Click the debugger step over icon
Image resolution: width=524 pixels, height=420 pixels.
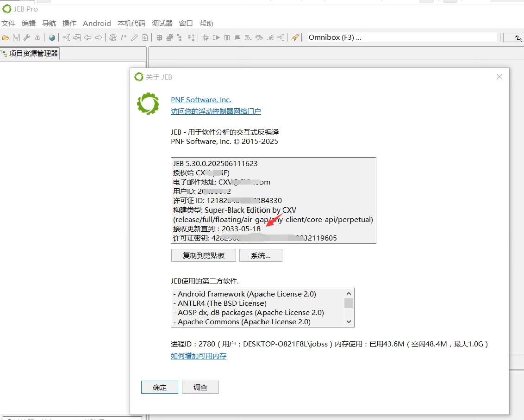[x=259, y=38]
